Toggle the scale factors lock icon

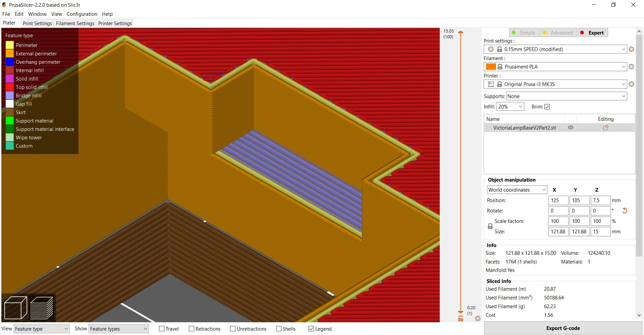point(490,226)
